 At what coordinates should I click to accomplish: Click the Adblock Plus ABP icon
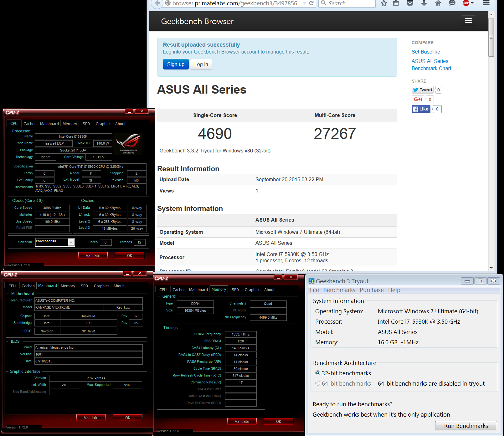(466, 3)
